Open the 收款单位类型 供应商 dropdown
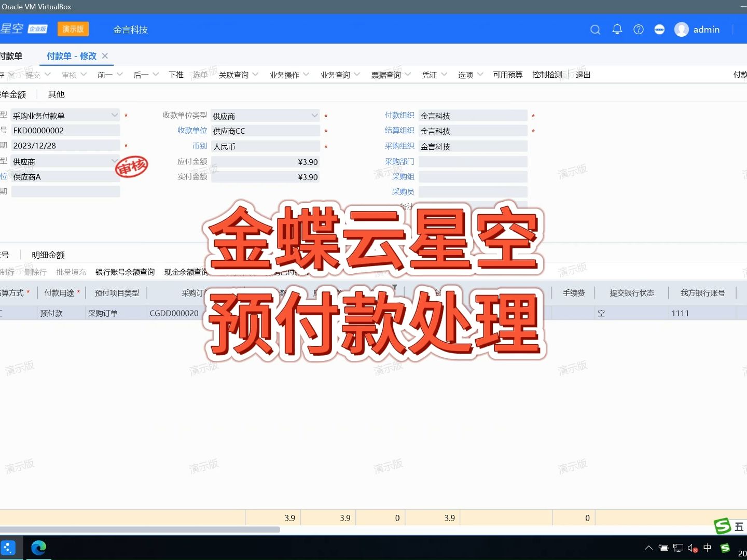This screenshot has width=747, height=560. (x=265, y=116)
